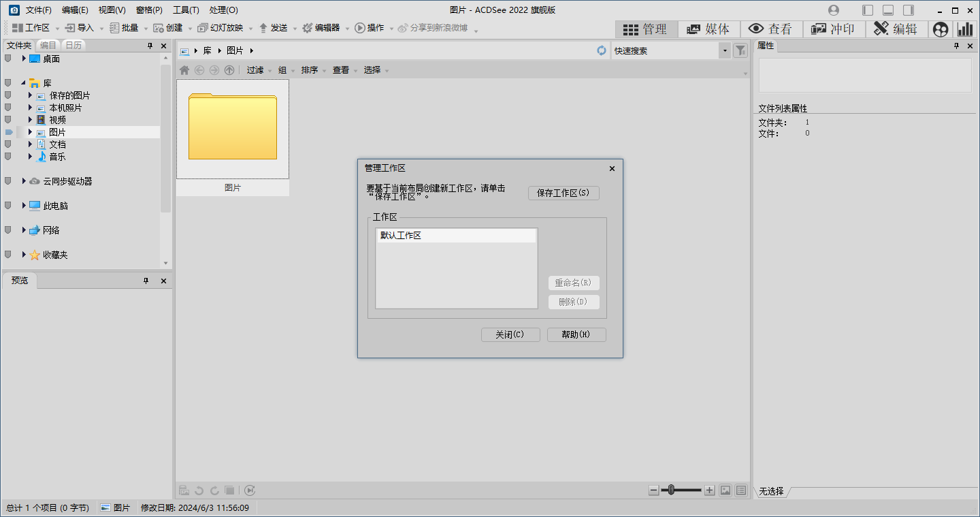This screenshot has height=517, width=980.
Task: Click 关闭(C) button in dialog
Action: (510, 334)
